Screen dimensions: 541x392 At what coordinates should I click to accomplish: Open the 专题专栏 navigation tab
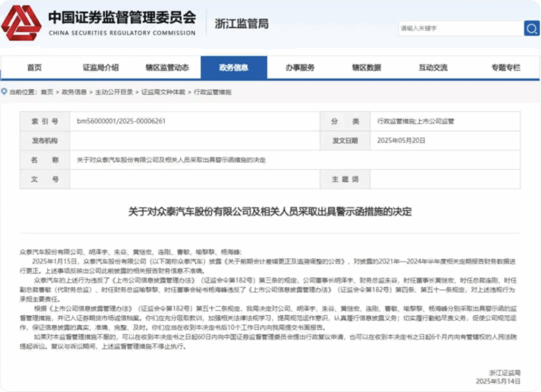click(506, 68)
